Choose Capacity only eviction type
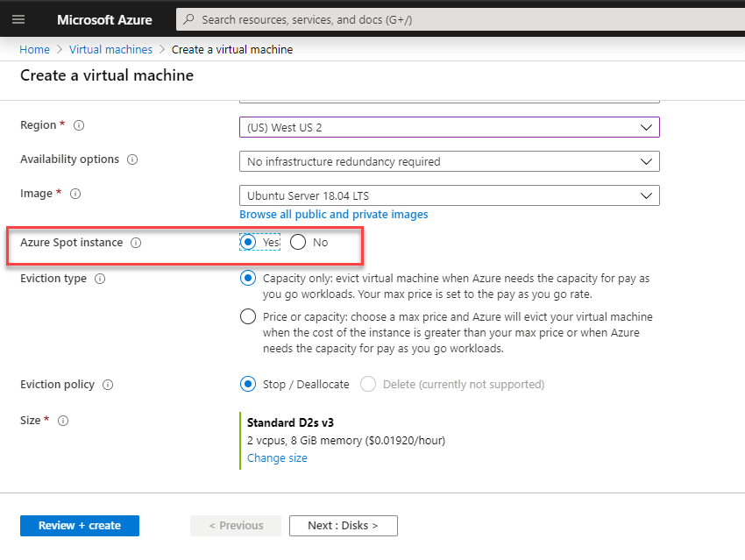 pos(248,279)
